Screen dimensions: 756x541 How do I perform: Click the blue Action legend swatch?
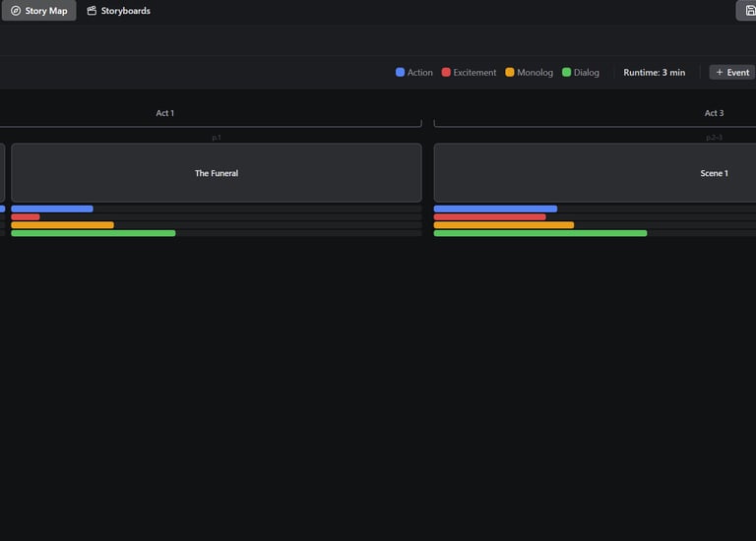[400, 72]
